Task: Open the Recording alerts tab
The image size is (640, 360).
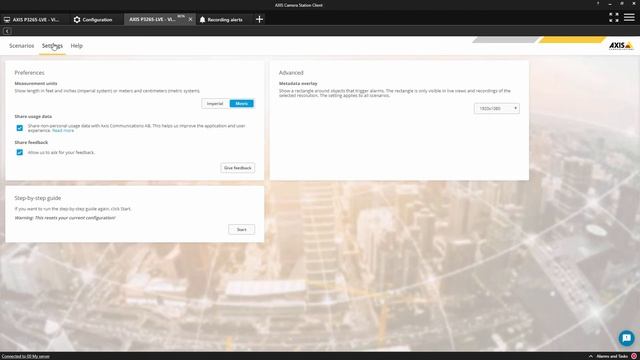Action: tap(221, 20)
